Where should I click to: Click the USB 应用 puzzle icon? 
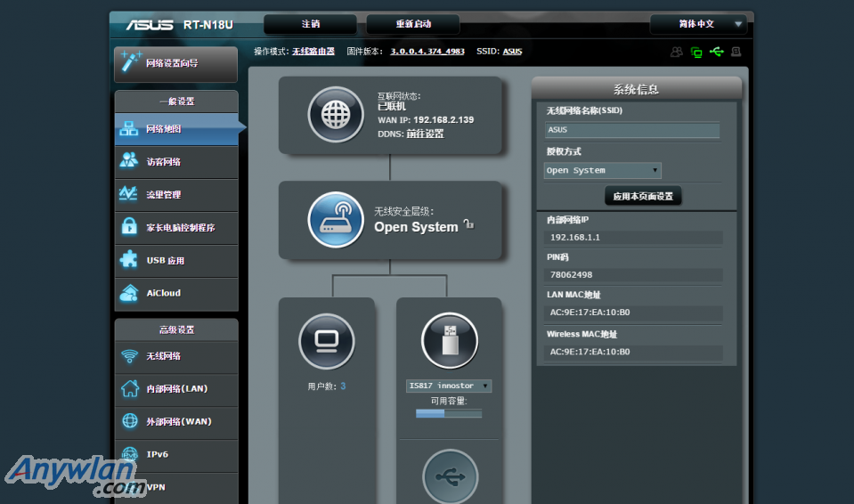(x=128, y=259)
